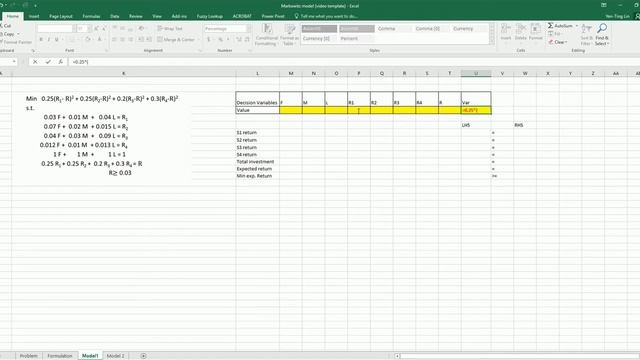
Task: Click the Cut command
Action: 6,26
